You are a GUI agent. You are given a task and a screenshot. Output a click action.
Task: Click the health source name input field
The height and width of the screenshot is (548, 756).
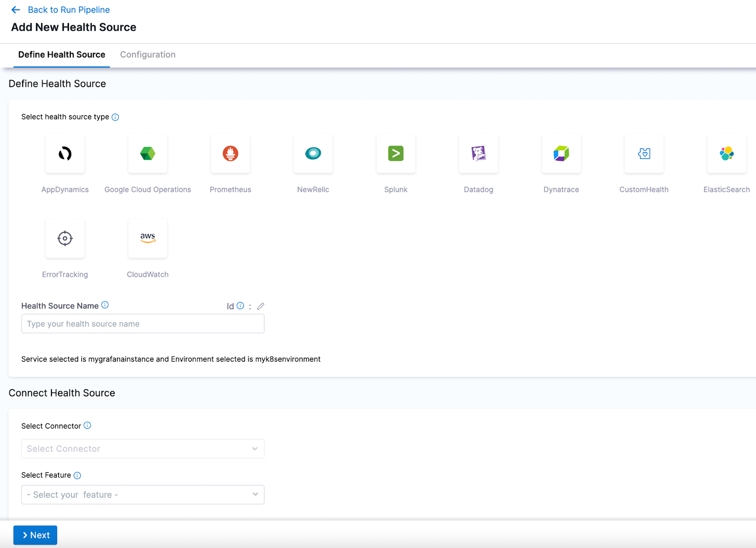point(143,323)
